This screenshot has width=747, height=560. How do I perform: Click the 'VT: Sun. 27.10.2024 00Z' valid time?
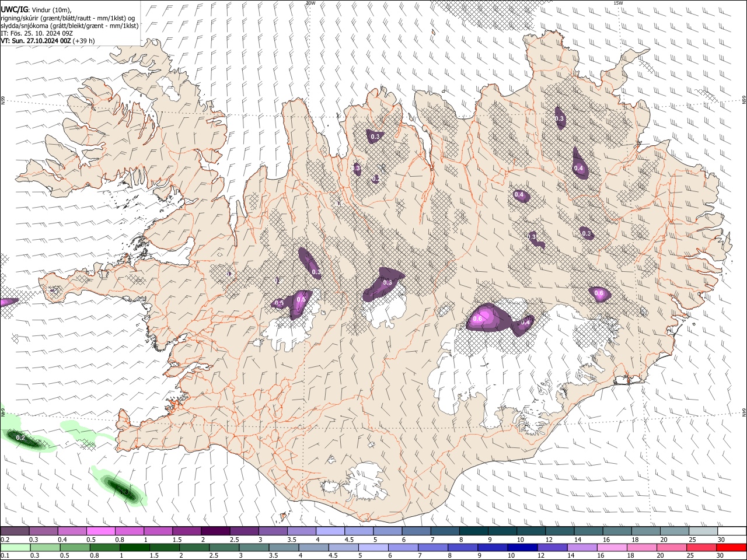[x=36, y=41]
